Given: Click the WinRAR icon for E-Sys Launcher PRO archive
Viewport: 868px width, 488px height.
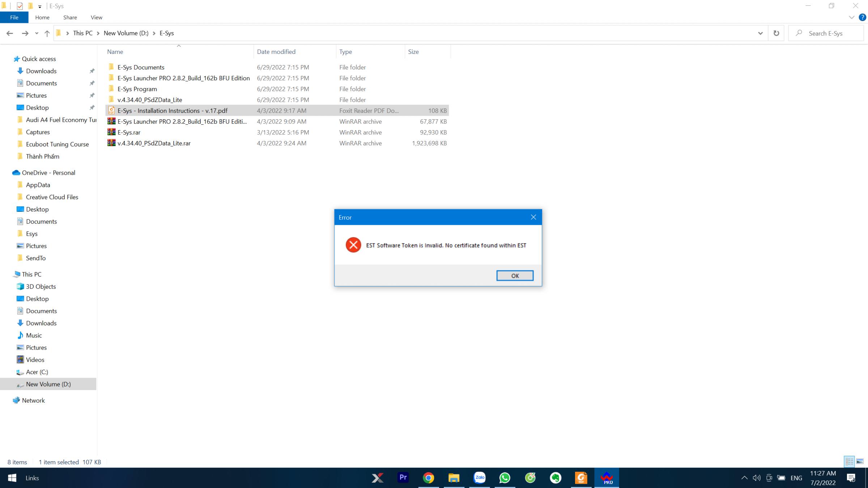Looking at the screenshot, I should pyautogui.click(x=111, y=121).
